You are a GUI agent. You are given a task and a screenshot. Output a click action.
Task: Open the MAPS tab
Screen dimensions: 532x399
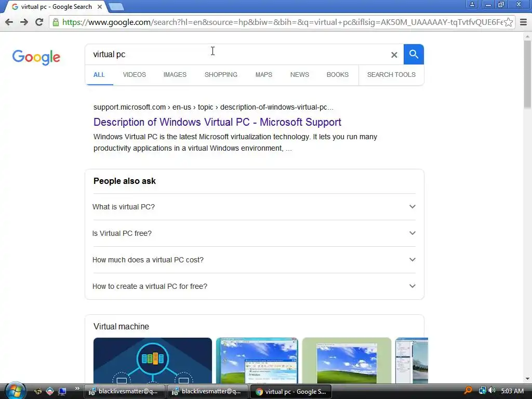pos(263,75)
